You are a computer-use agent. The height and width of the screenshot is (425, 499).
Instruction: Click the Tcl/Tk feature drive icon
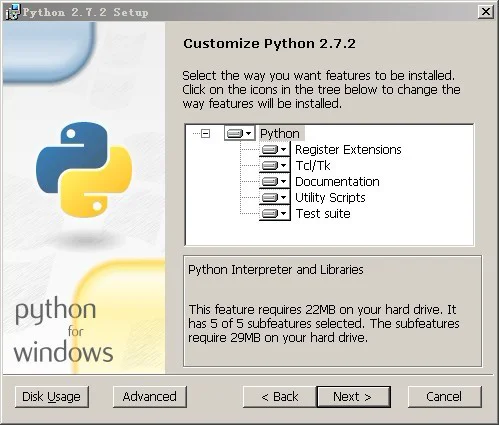point(270,165)
